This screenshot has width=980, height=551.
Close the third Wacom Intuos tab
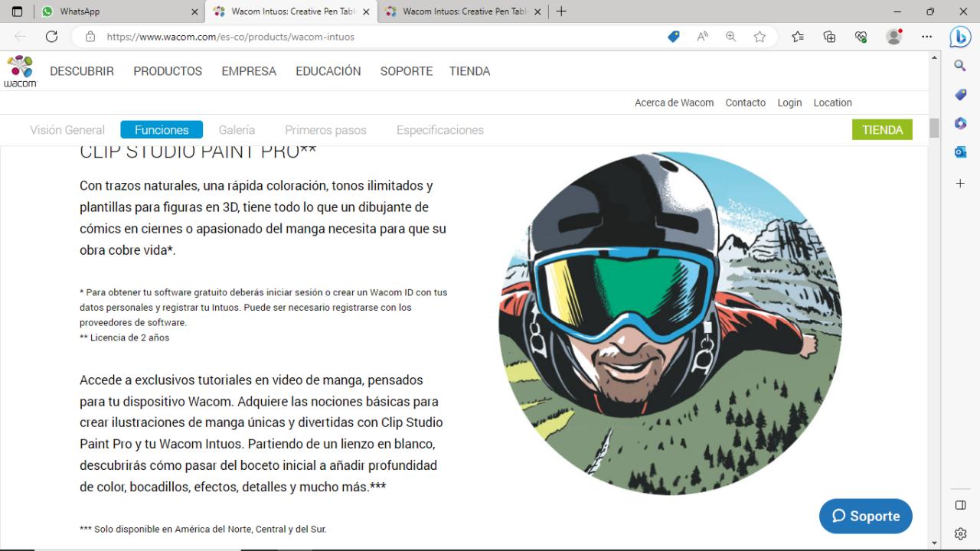[537, 11]
